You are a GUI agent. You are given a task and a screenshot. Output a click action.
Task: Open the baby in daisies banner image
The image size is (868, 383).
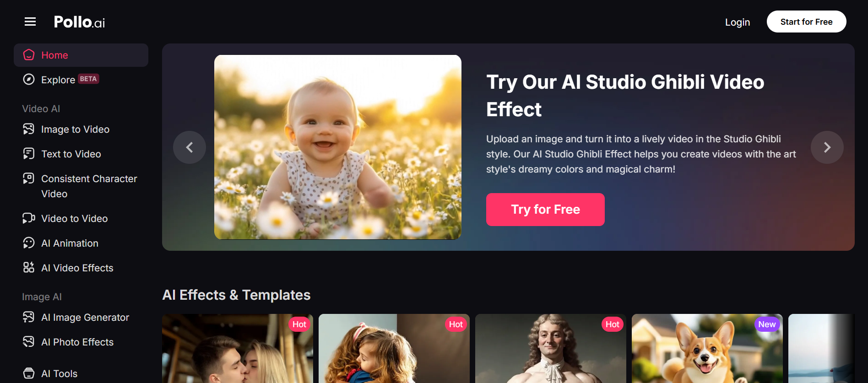338,147
